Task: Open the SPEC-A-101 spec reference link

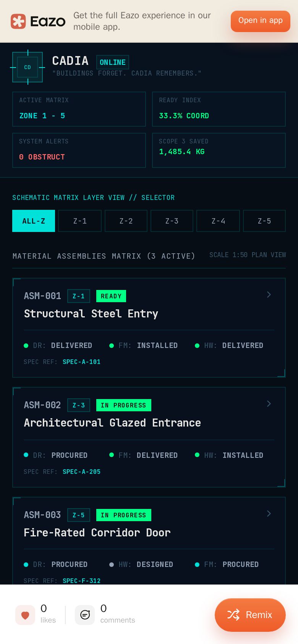Action: point(81,362)
